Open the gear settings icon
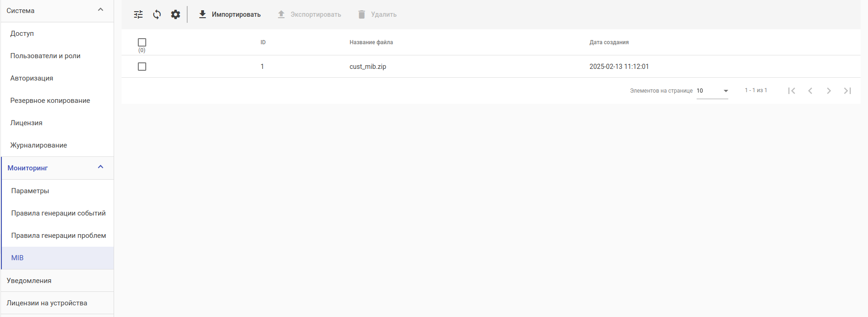 pos(176,14)
